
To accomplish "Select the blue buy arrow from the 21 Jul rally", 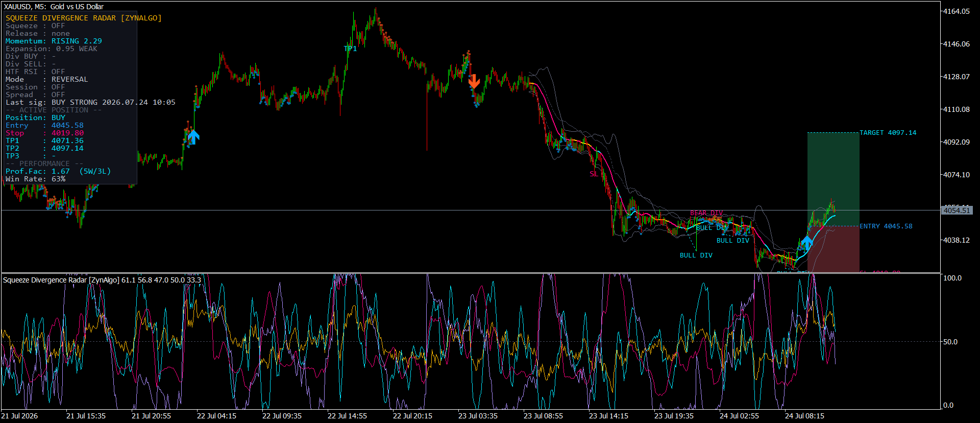I will [x=193, y=136].
